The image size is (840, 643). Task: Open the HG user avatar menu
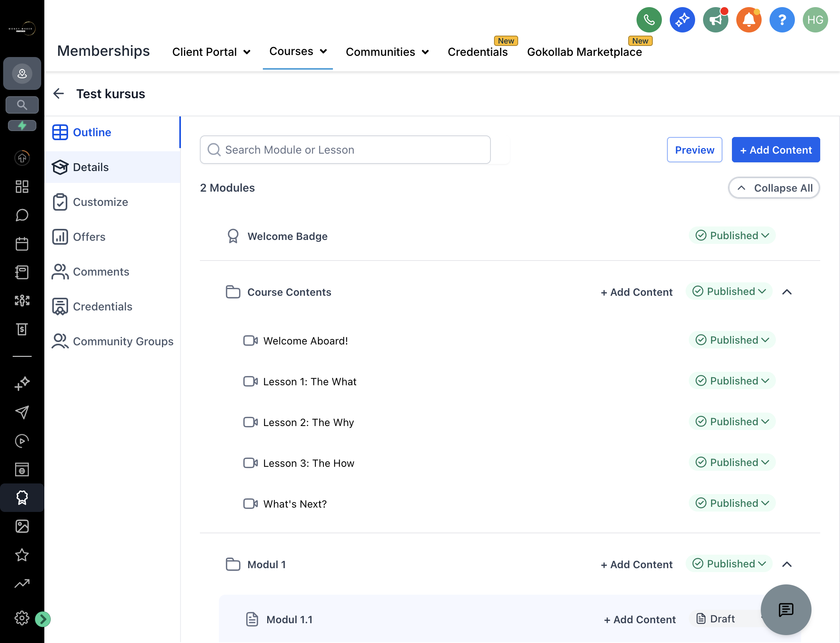pos(815,19)
